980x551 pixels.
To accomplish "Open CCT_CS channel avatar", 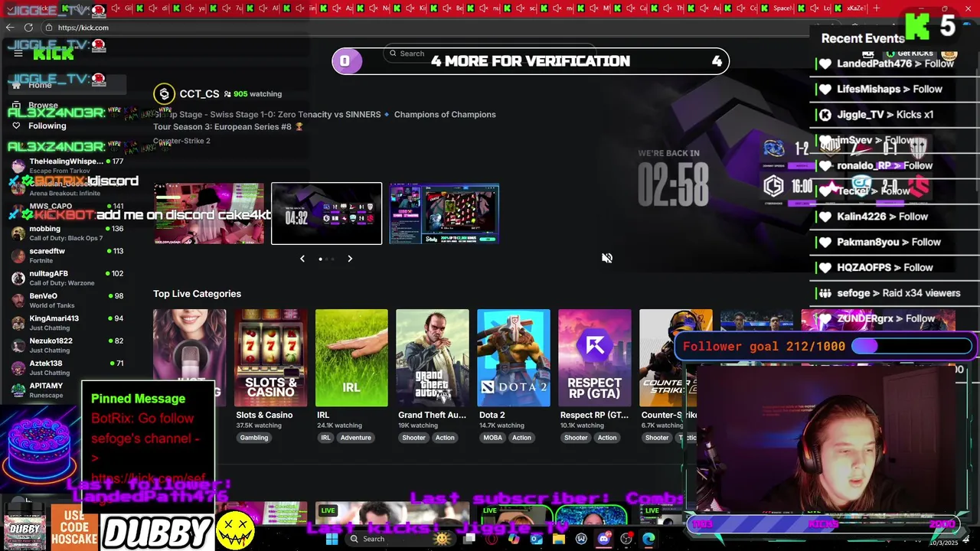I will 164,94.
